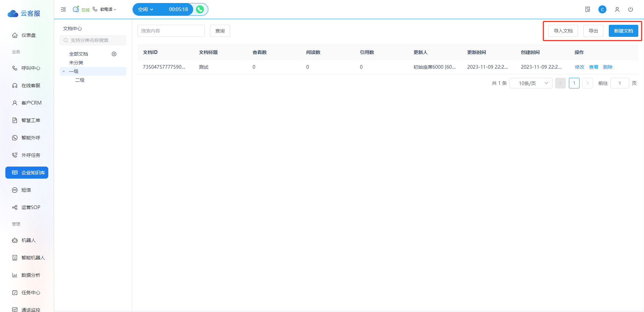Click the online chat status icon
The image size is (644, 312).
pyautogui.click(x=76, y=9)
